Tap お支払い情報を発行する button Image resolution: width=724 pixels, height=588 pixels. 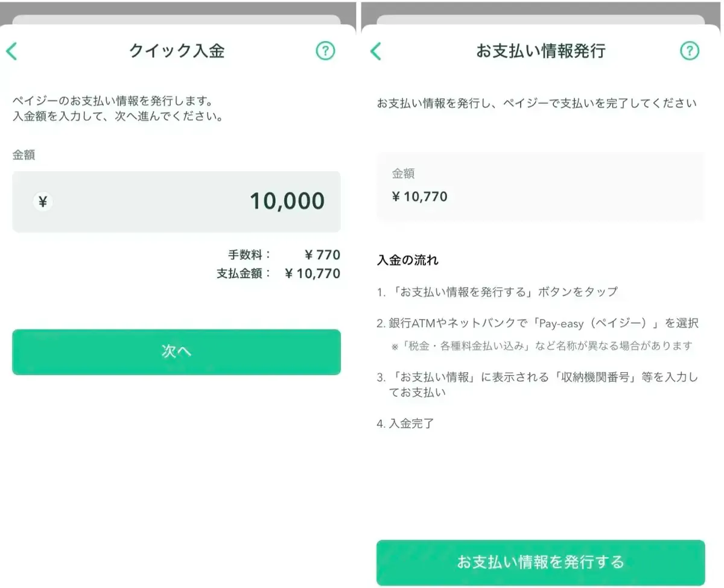[x=541, y=563]
